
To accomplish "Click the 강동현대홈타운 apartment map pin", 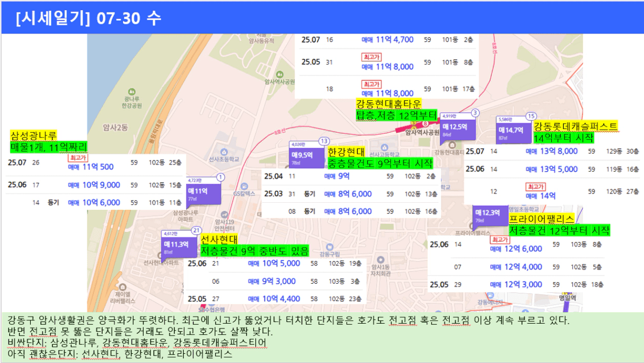I will (452, 145).
